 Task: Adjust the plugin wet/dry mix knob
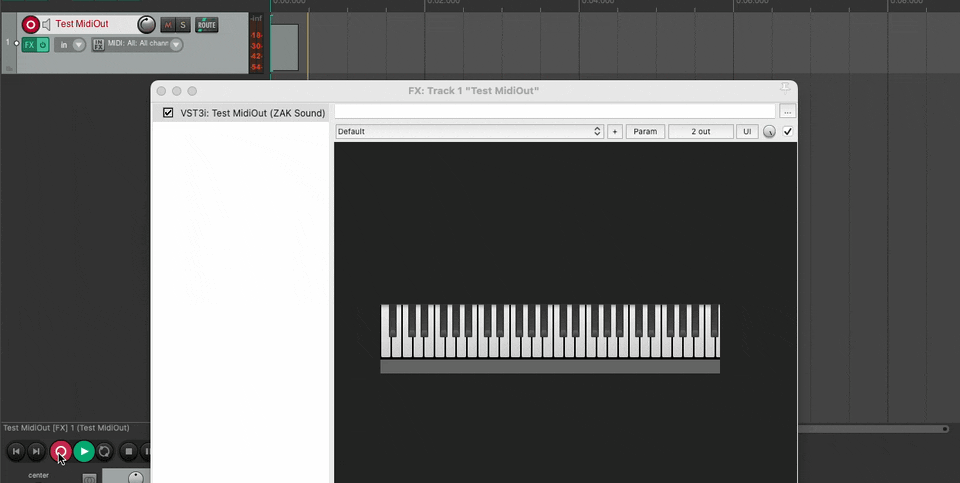pos(769,132)
